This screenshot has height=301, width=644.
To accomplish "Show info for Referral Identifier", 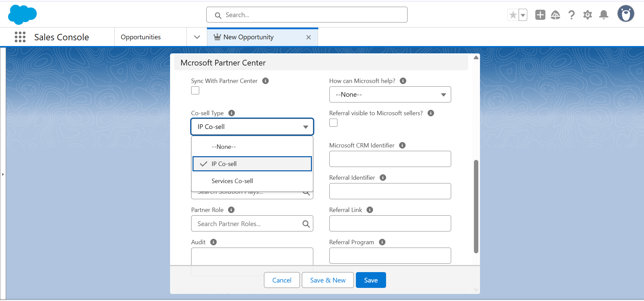I will 383,178.
